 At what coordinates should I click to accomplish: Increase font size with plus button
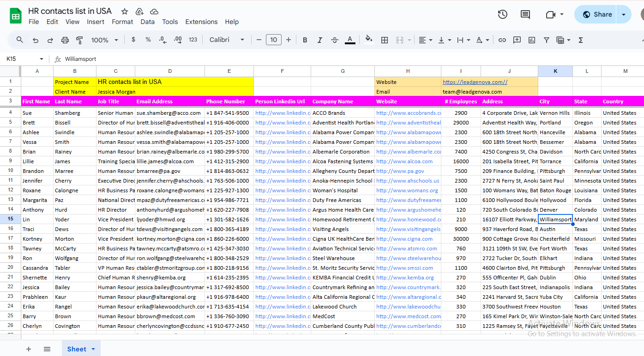point(289,40)
